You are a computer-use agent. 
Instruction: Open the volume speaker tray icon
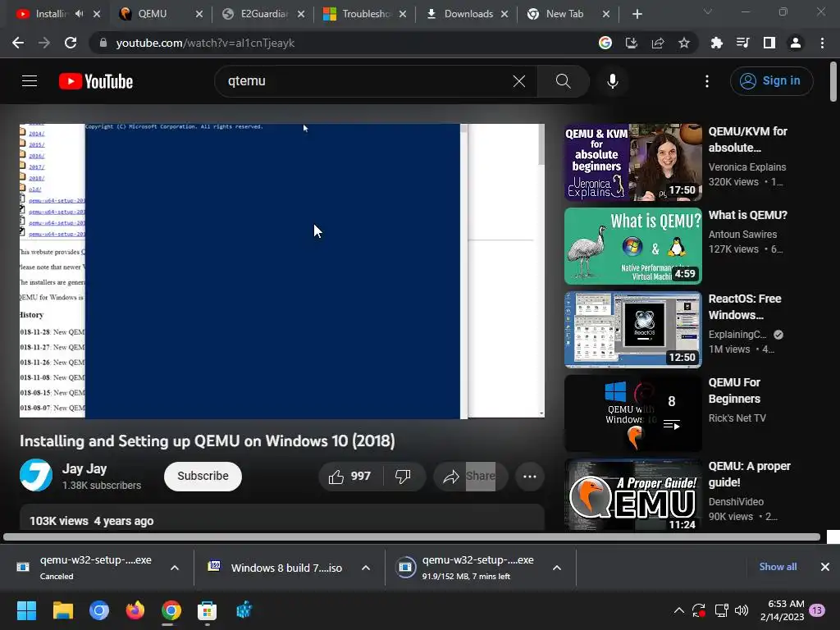(742, 610)
